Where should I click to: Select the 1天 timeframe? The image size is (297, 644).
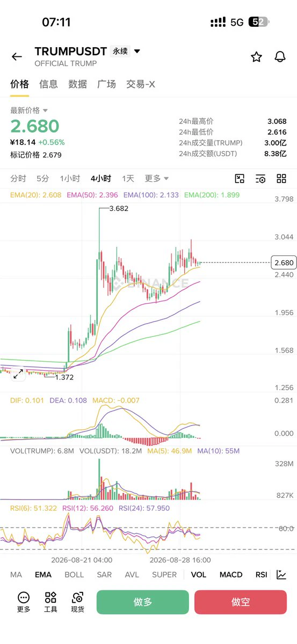[128, 179]
